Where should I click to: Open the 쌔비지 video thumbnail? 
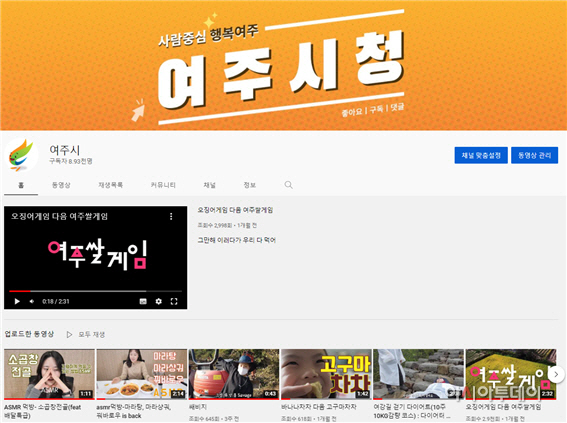[234, 374]
